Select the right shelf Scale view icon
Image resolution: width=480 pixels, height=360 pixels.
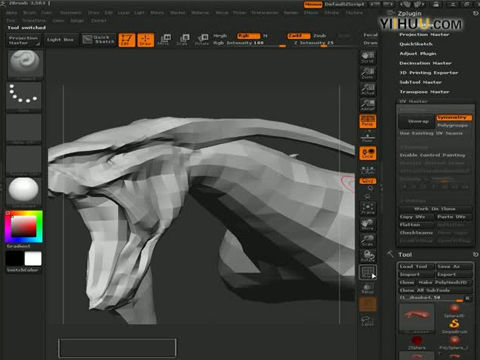coord(368,240)
